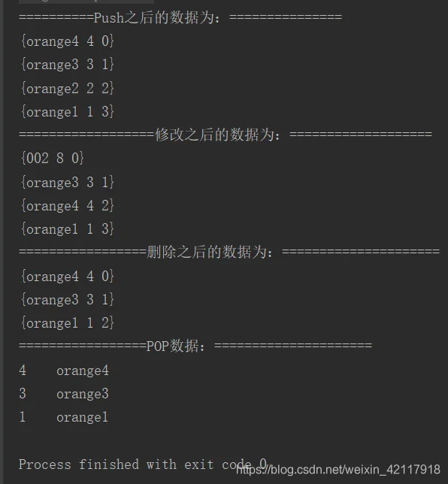Click the '{orange3 3 1}' line after modification
Screen dimensions: 448x484
pos(68,182)
